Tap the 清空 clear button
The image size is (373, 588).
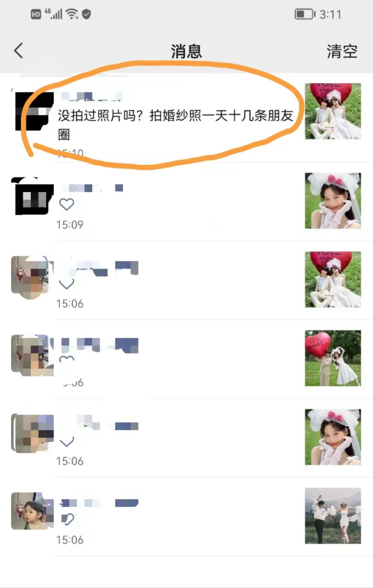click(342, 51)
